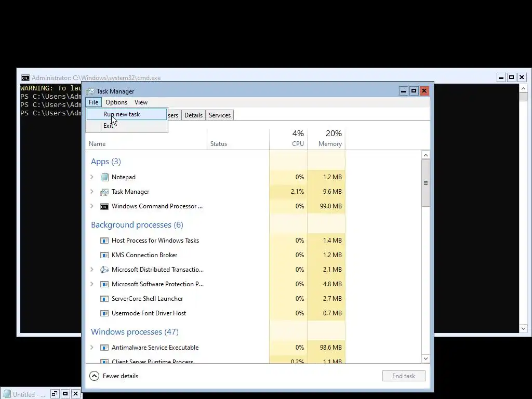Click the Task Manager process icon
The width and height of the screenshot is (532, 399).
pos(104,192)
